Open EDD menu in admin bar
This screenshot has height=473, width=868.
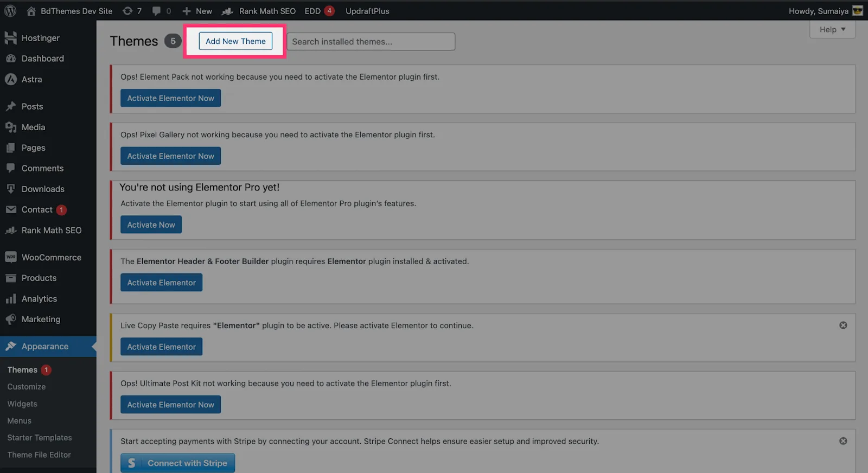coord(319,11)
